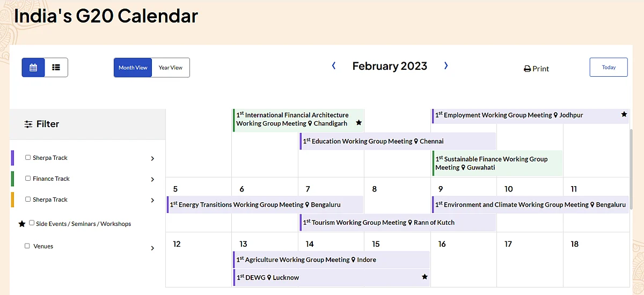
Task: Switch to calendar grid view icon
Action: coord(33,68)
